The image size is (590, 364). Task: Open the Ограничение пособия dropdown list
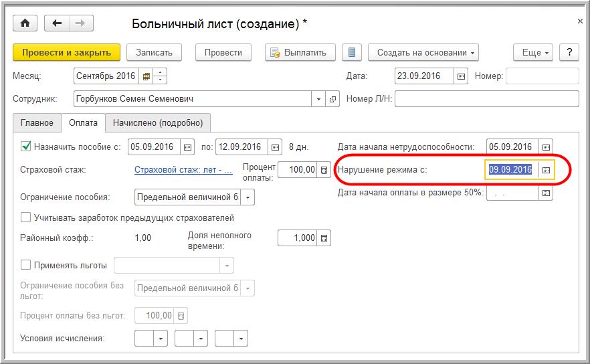click(248, 197)
